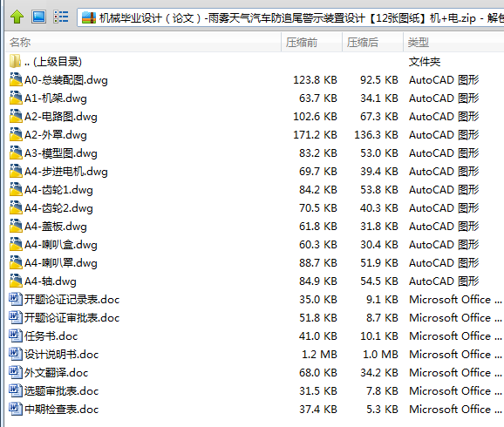This screenshot has height=427, width=504.
Task: Select the 选题审批表.doc Word icon
Action: (16, 390)
